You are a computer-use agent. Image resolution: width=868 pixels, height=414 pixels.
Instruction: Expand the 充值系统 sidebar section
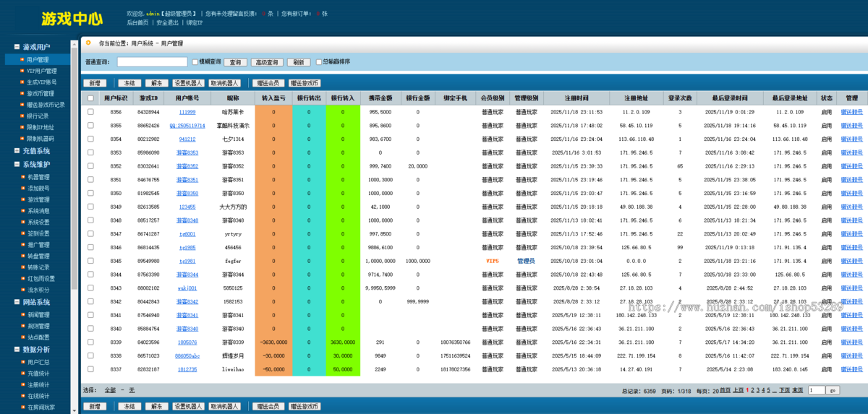[17, 151]
